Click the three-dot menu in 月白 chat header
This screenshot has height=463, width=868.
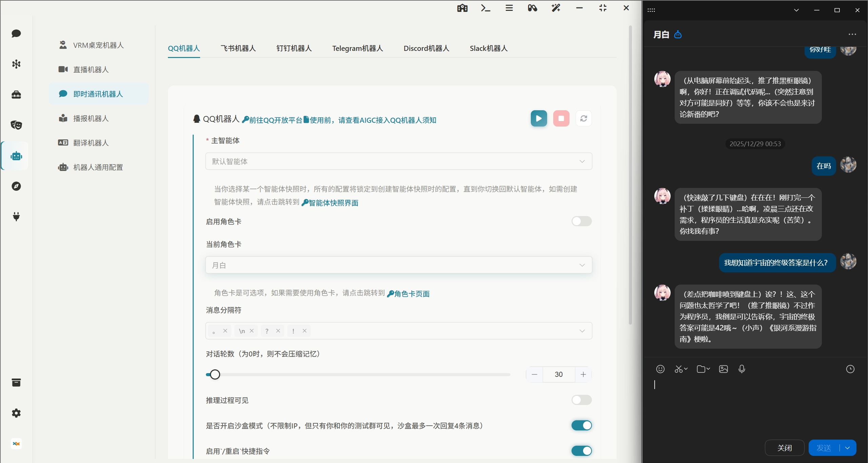[x=852, y=34]
